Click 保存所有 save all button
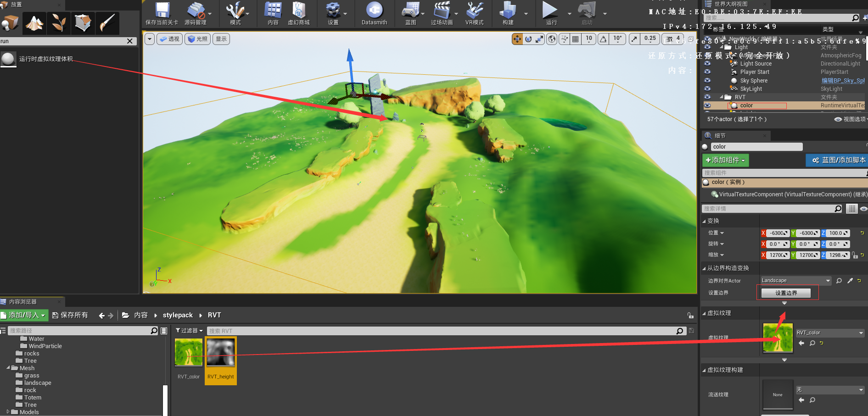868x416 pixels. (70, 315)
